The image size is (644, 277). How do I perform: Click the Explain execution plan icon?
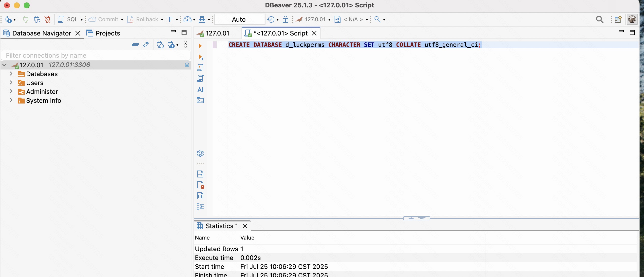coord(200,79)
